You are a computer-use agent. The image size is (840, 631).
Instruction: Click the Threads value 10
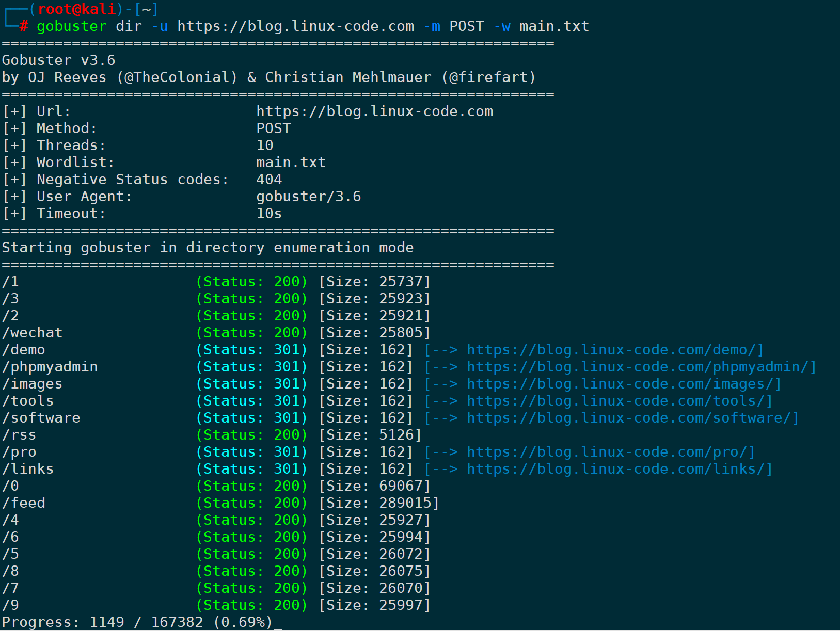265,145
